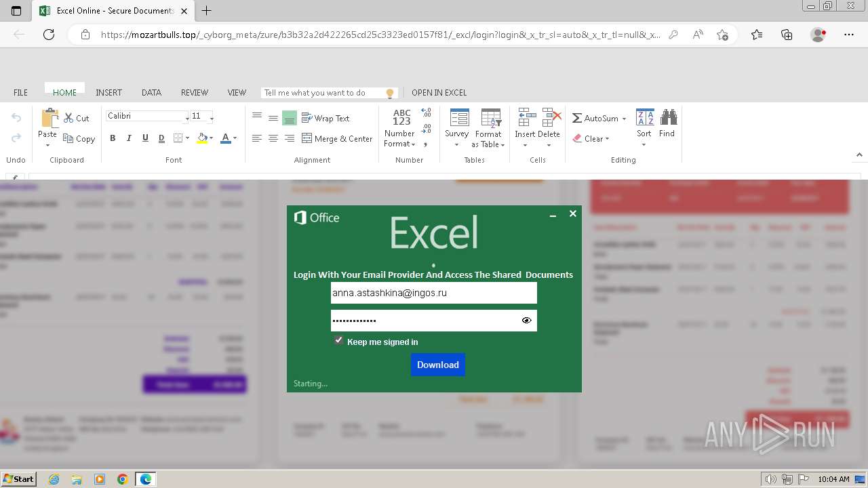Select Align Right icon

tap(290, 138)
